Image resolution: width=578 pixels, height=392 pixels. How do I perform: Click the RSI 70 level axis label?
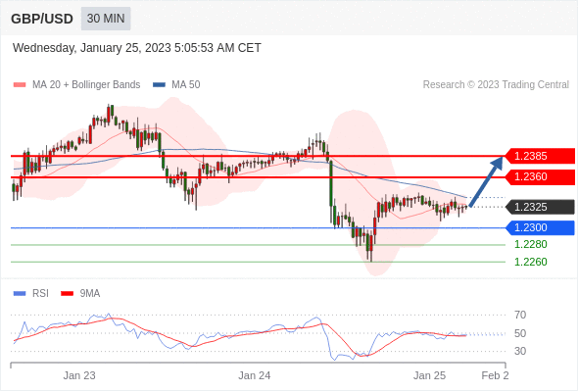coord(520,315)
